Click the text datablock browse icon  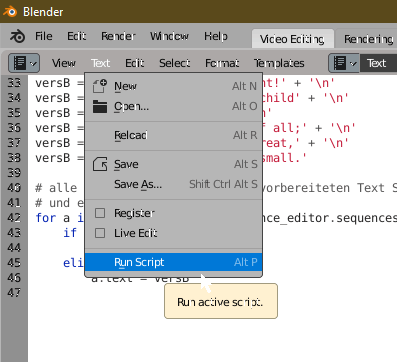[x=340, y=63]
